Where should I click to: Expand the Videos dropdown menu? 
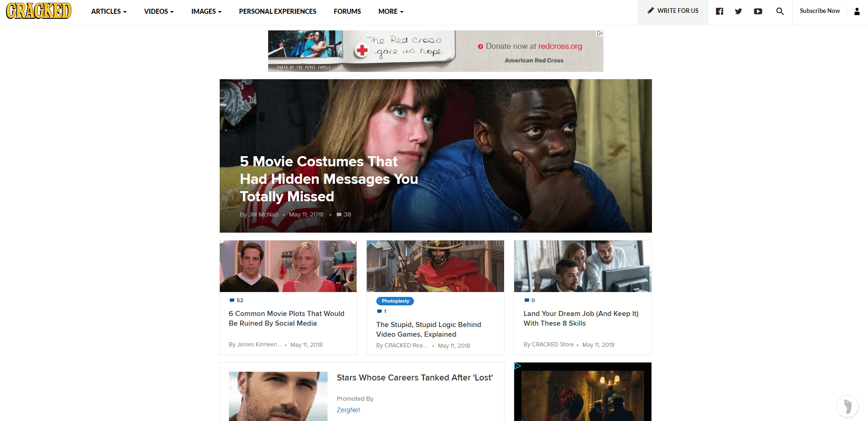159,12
